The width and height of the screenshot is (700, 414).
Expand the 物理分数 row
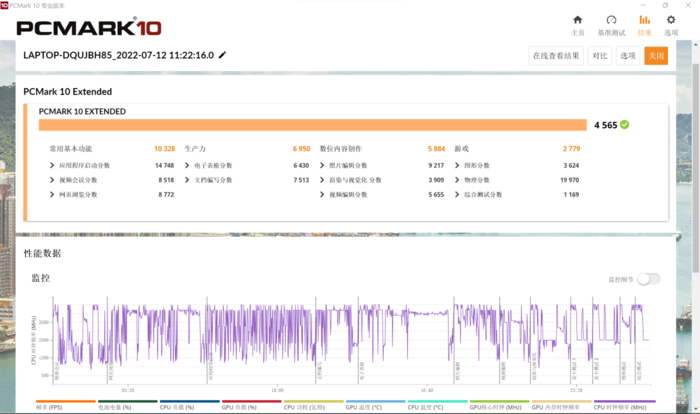coord(457,180)
